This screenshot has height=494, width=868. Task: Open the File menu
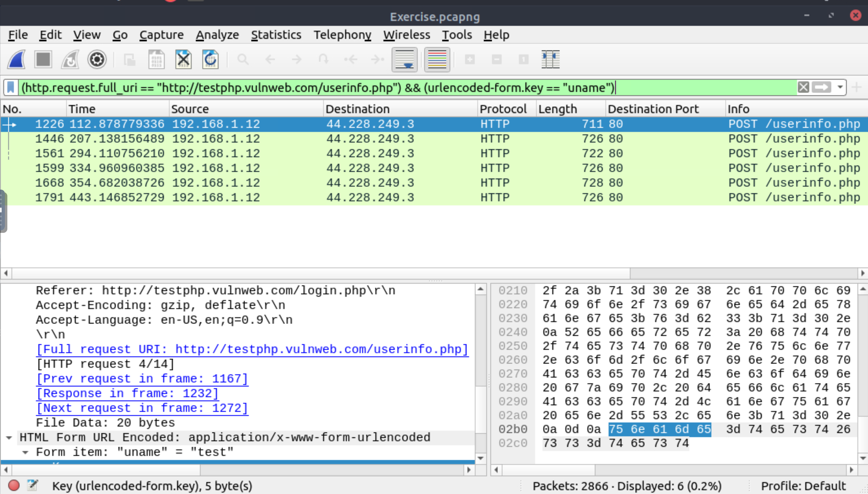pos(17,35)
